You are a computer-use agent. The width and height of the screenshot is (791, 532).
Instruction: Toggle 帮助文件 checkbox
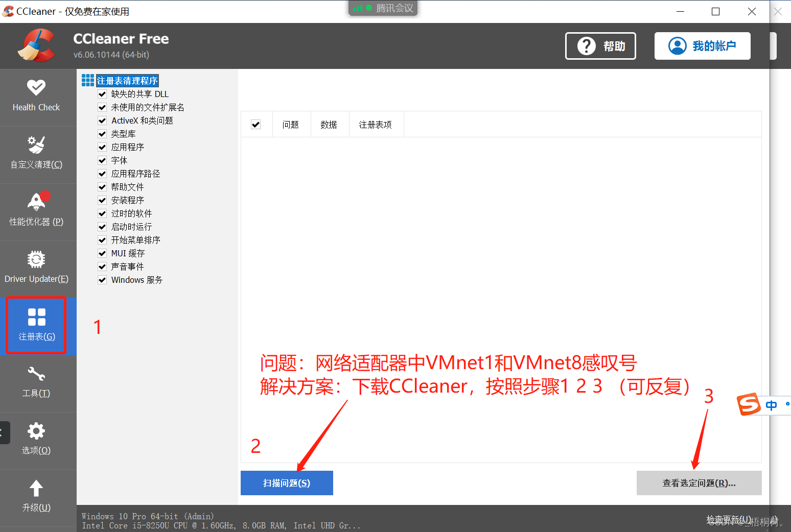[102, 187]
